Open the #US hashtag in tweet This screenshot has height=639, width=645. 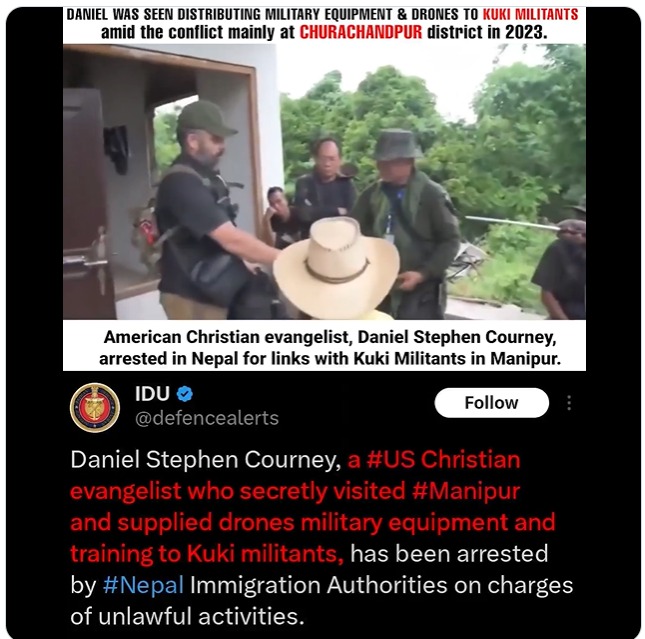coord(390,459)
